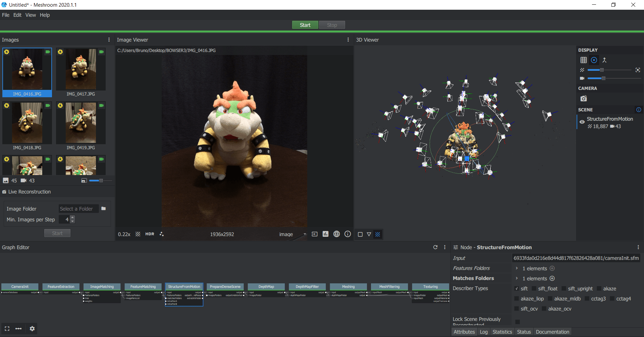Enable the cctag4 describer type

point(612,298)
